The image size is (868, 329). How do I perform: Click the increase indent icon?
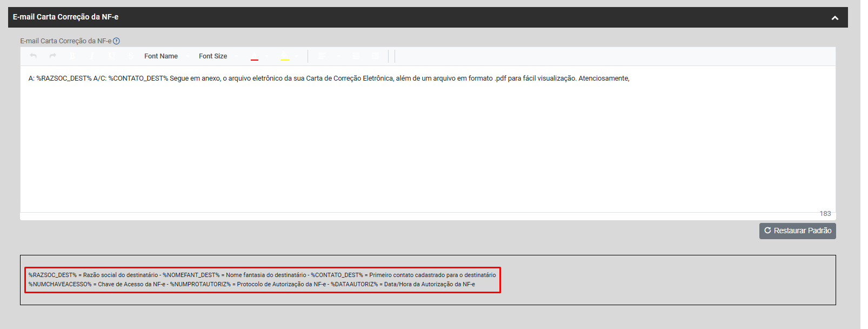pyautogui.click(x=376, y=56)
